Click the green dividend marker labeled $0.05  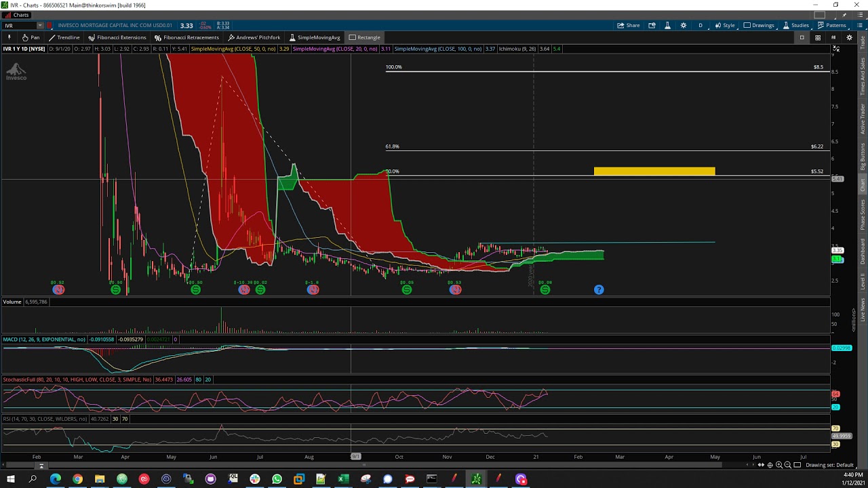tap(407, 289)
